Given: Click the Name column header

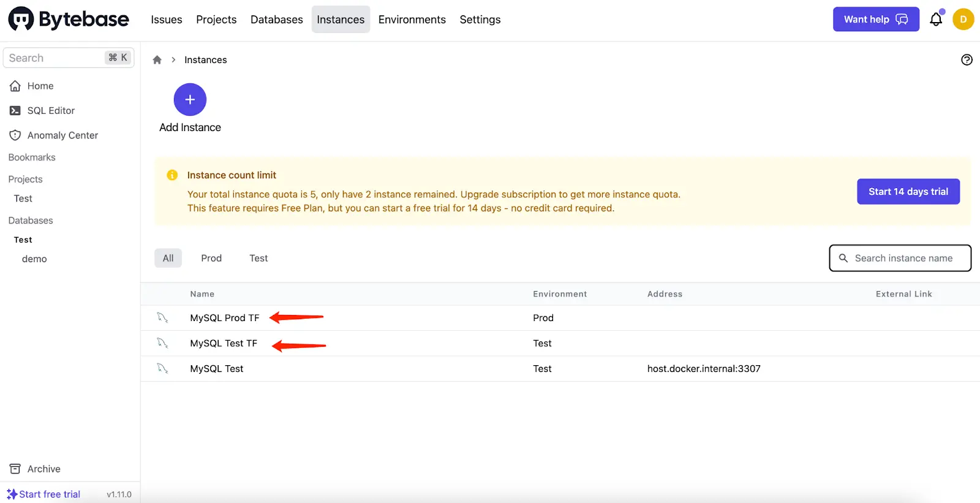Looking at the screenshot, I should [202, 294].
